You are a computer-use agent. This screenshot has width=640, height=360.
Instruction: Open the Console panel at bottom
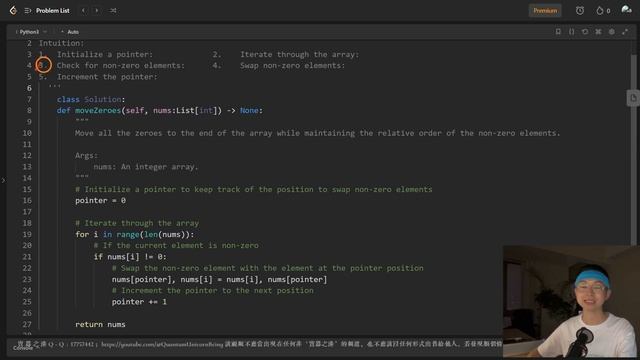pos(23,348)
